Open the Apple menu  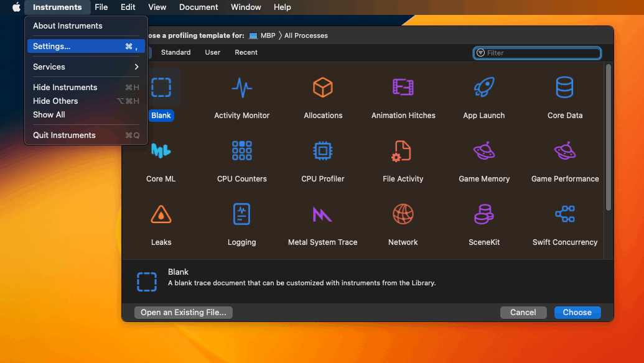(16, 7)
